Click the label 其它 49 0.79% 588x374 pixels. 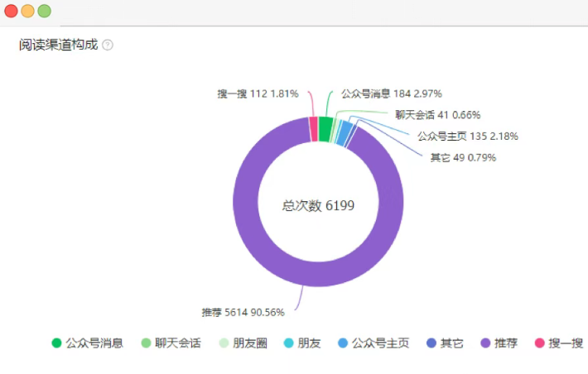463,157
